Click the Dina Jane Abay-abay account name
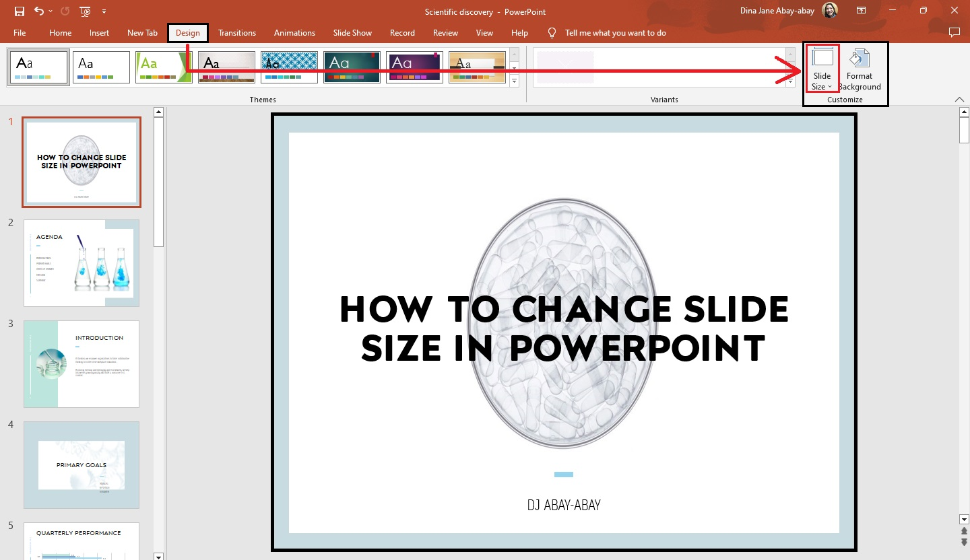The width and height of the screenshot is (970, 560). click(777, 10)
